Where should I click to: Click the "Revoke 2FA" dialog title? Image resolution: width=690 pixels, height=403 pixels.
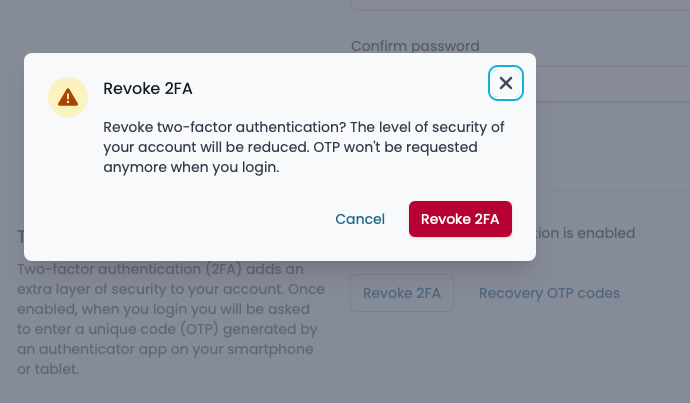148,89
